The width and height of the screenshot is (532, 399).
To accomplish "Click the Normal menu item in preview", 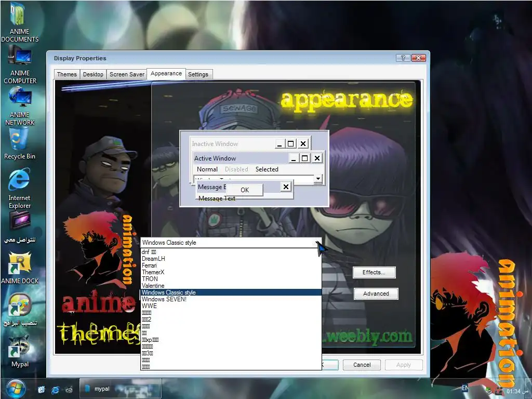I will tap(207, 169).
